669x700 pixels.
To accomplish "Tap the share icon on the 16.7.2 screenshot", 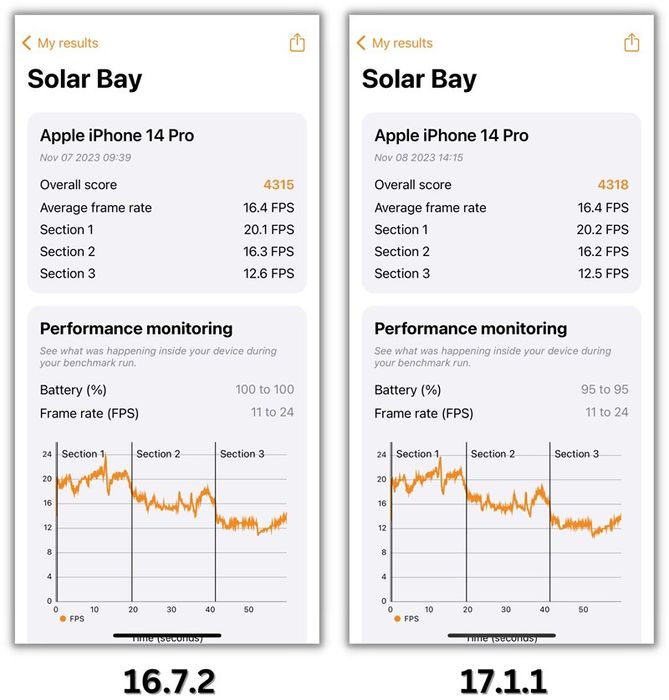I will pos(297,43).
